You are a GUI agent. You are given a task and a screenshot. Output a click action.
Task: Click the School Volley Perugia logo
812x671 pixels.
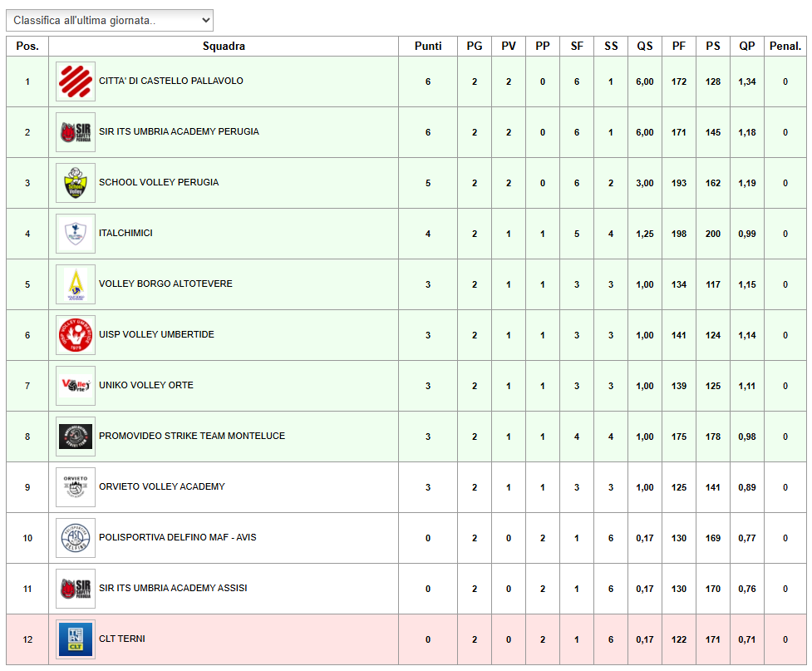[76, 183]
